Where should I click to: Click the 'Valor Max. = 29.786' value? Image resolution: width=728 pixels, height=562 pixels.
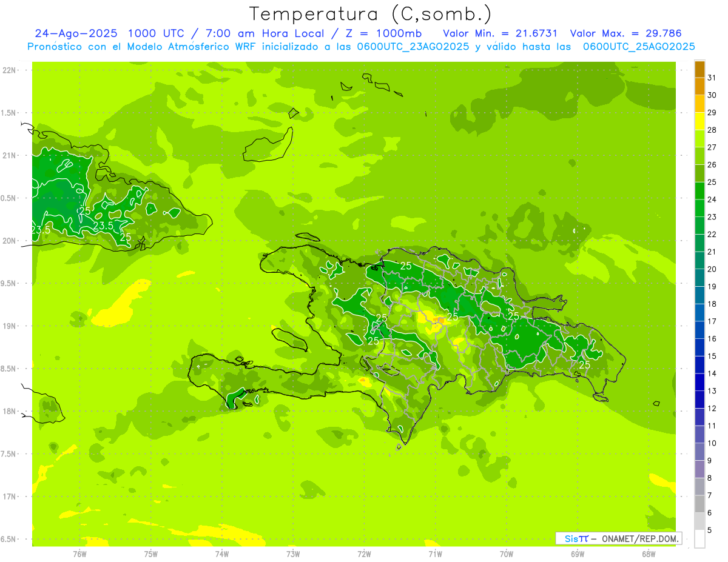pos(627,33)
